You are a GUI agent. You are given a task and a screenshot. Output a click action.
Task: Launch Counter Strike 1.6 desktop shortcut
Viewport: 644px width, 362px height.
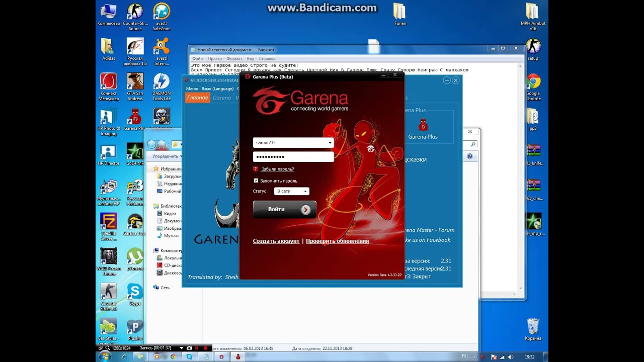coord(109,297)
